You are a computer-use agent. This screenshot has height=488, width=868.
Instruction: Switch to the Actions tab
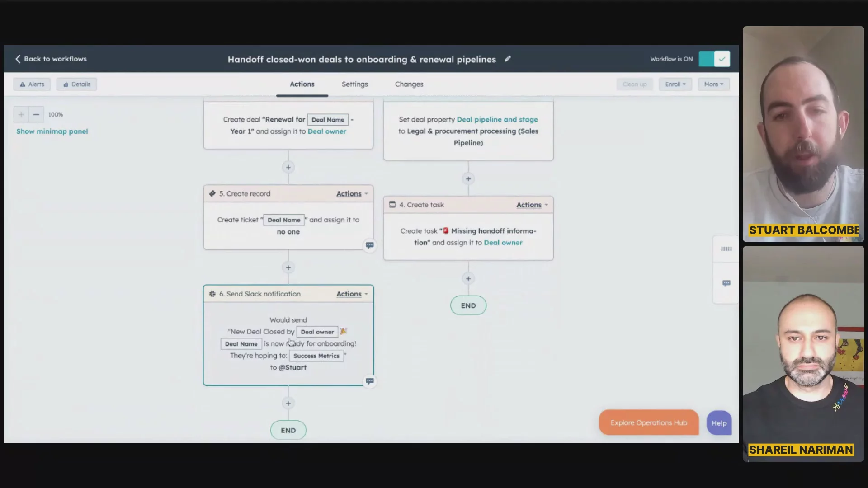pos(302,84)
